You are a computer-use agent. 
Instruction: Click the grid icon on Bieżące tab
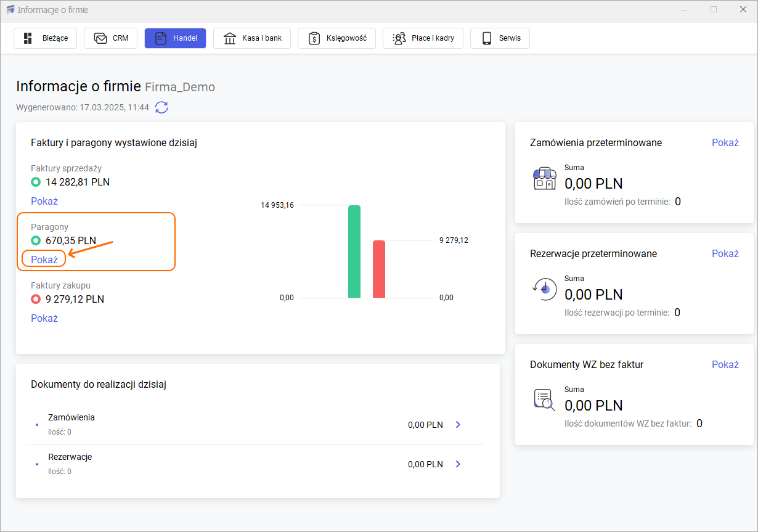click(x=28, y=38)
